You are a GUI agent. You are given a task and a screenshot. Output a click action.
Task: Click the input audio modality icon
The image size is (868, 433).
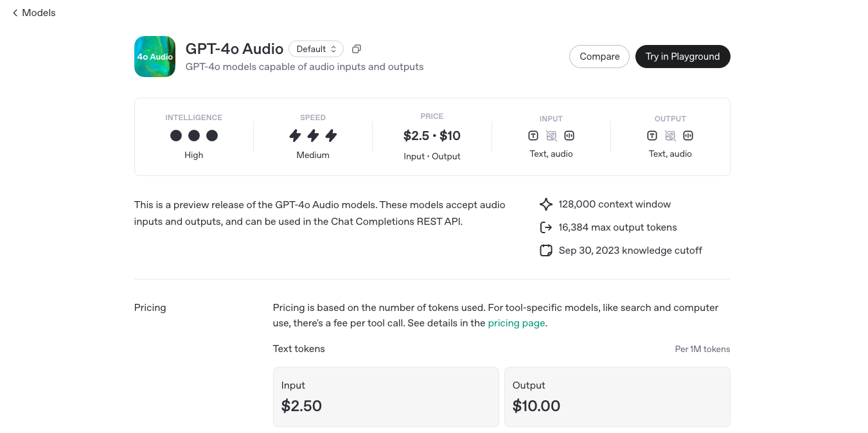point(569,136)
